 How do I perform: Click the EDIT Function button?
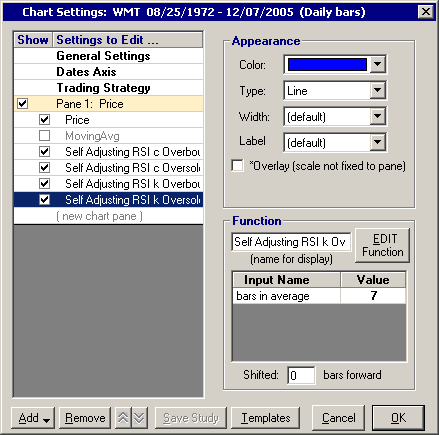pos(383,245)
